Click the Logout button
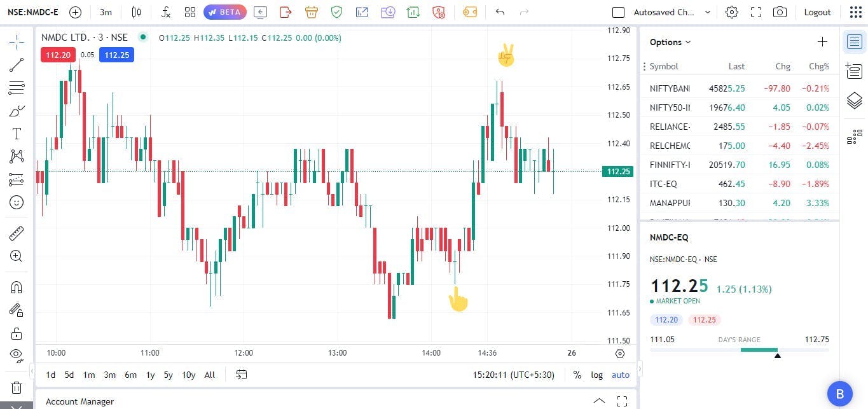Viewport: 868px width, 409px height. pos(817,12)
